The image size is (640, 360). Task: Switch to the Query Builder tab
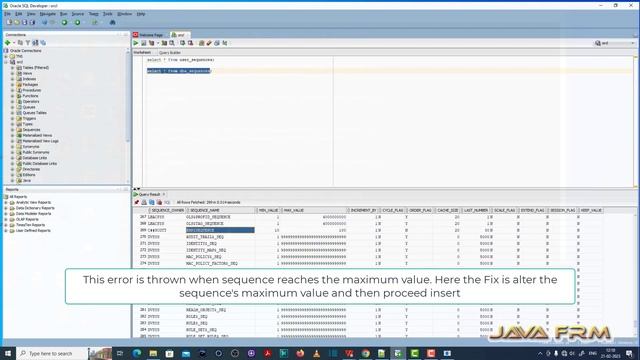click(169, 53)
